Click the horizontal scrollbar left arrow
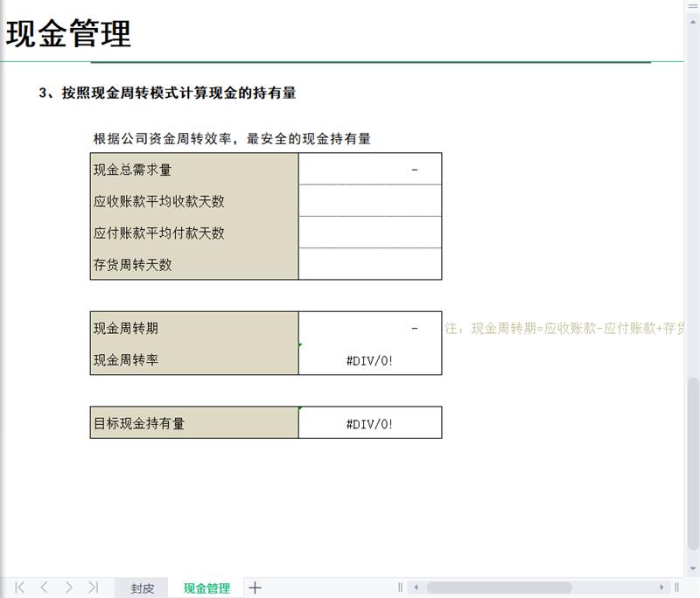Screen dimensions: 700x598 (416, 588)
